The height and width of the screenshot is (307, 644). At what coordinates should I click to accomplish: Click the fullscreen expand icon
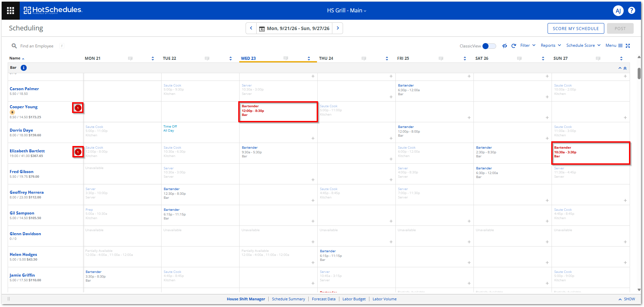click(628, 46)
